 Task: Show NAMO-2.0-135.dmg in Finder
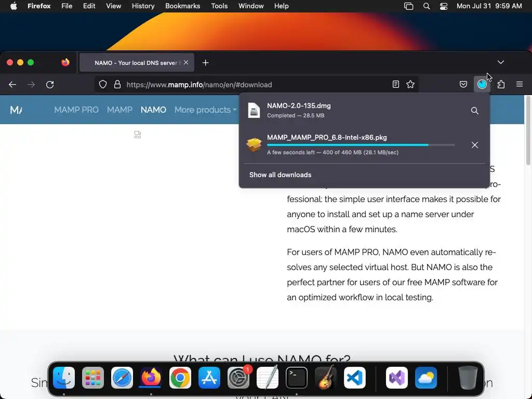pyautogui.click(x=475, y=111)
